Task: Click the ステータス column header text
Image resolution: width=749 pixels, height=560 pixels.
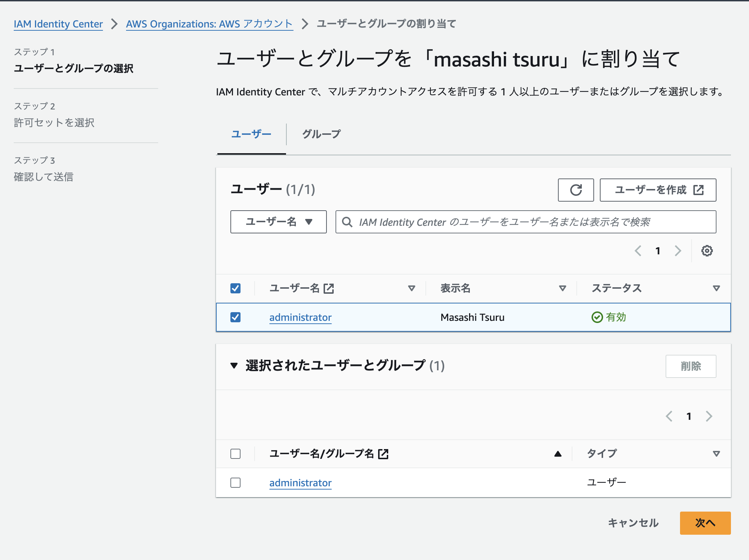Action: point(616,288)
